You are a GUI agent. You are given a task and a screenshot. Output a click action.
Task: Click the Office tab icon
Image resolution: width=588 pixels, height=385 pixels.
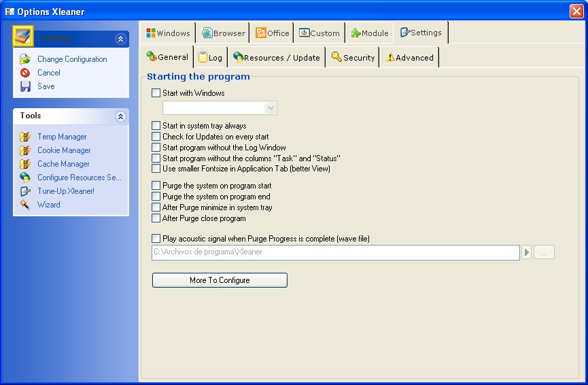coord(260,33)
